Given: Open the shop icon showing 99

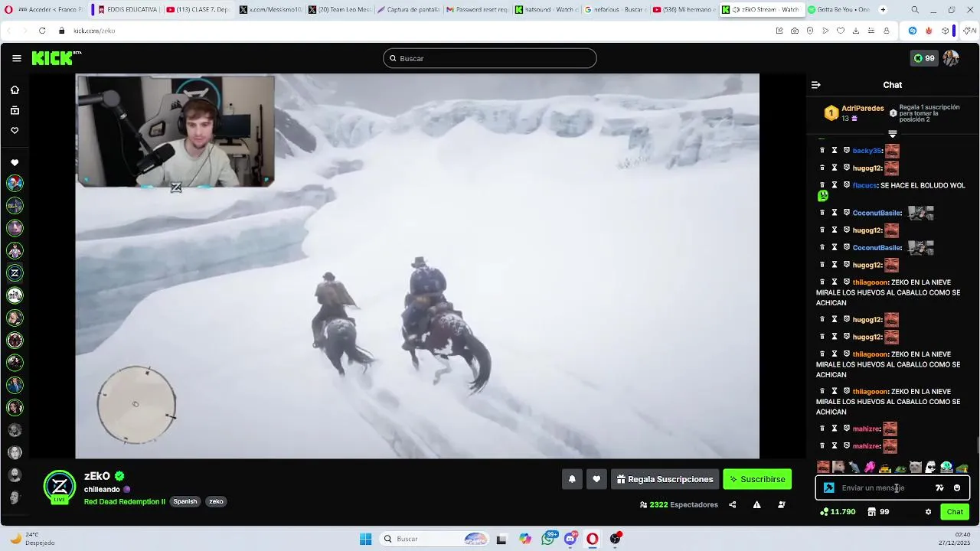Looking at the screenshot, I should (x=878, y=512).
